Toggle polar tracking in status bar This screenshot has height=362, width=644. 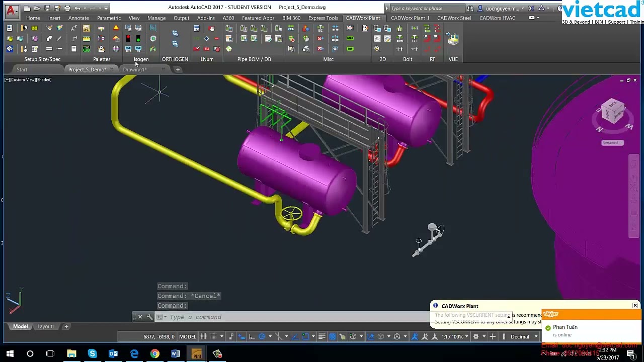pos(262,336)
